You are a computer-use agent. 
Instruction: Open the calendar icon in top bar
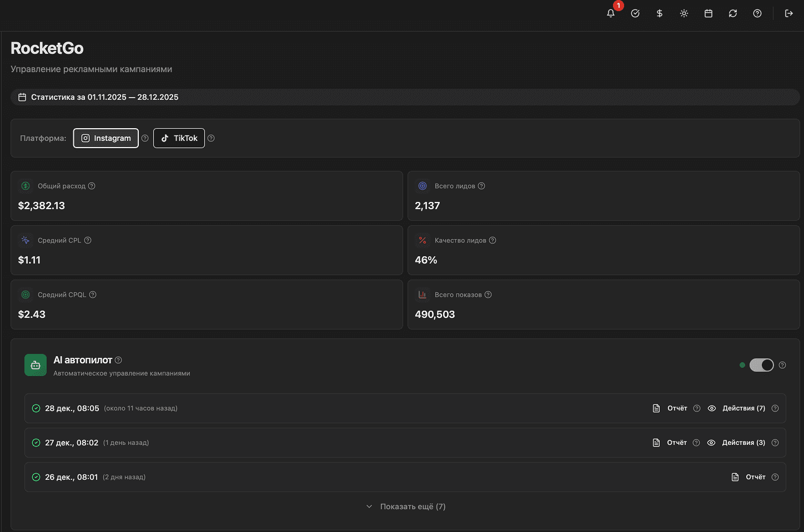tap(708, 13)
